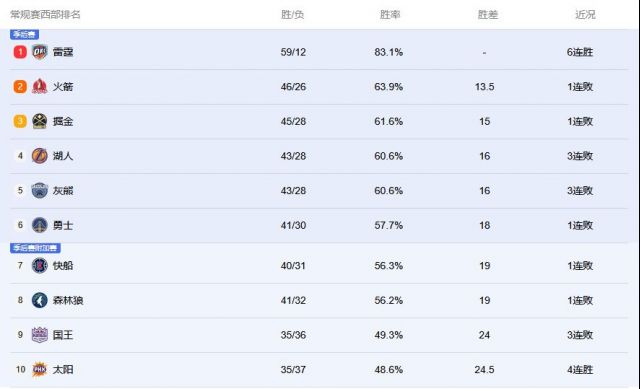
Task: Sort by the 胜差 column header
Action: tap(488, 15)
